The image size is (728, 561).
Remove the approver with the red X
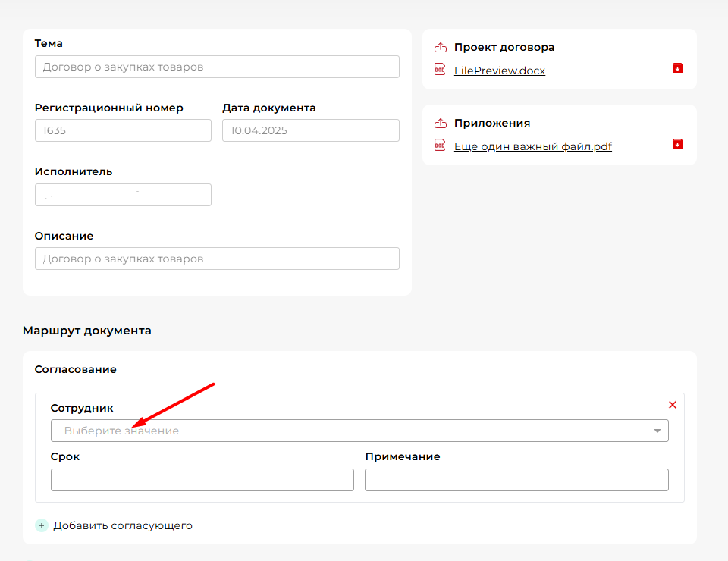672,405
